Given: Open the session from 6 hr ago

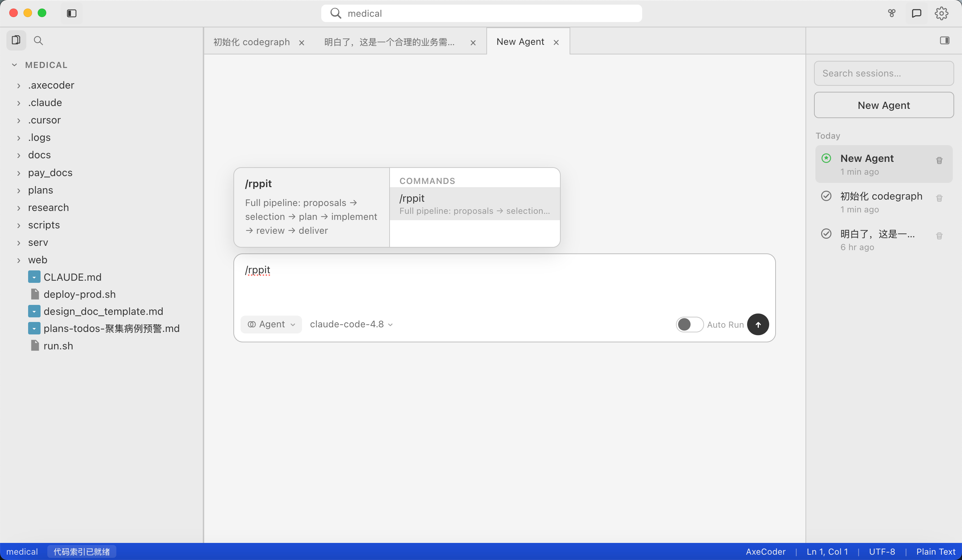Looking at the screenshot, I should pyautogui.click(x=883, y=240).
